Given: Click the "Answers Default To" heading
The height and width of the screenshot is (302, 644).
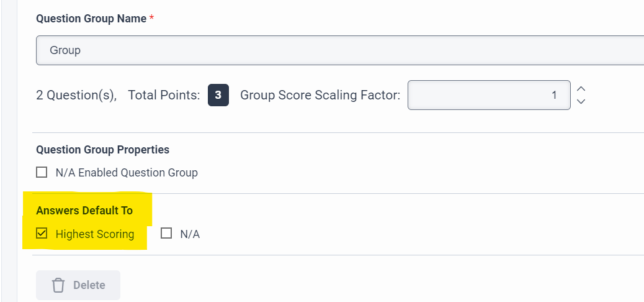Looking at the screenshot, I should point(84,211).
